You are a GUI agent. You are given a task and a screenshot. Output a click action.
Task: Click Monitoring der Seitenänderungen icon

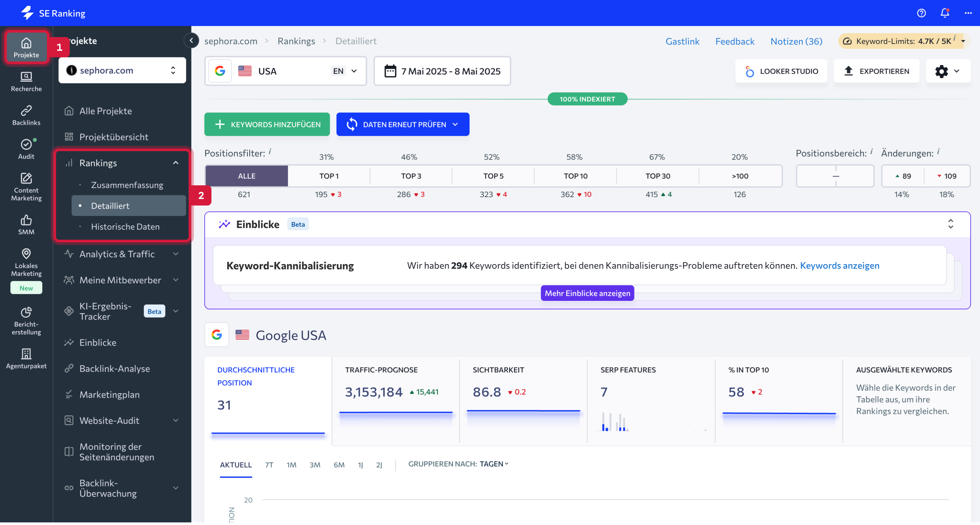point(69,452)
